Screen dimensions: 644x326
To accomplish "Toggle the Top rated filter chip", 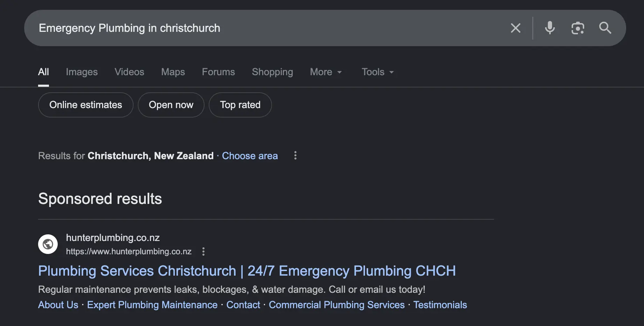I will point(240,105).
